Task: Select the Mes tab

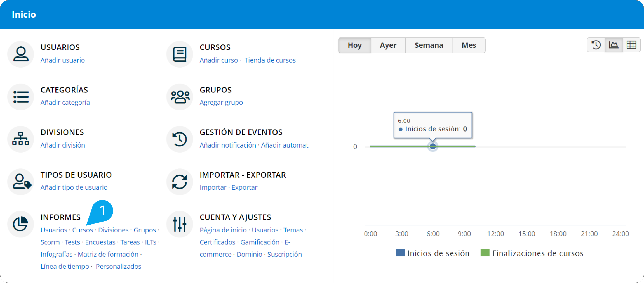Action: point(469,45)
